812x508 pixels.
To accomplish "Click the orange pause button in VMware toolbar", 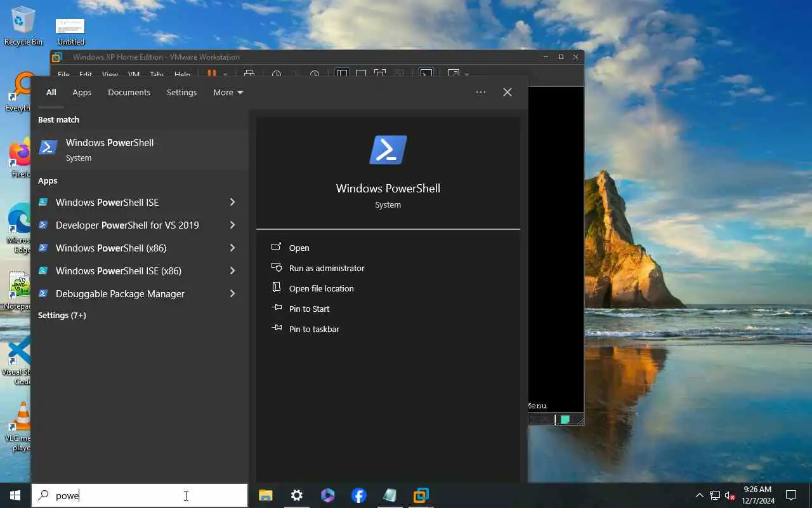I will (212, 74).
